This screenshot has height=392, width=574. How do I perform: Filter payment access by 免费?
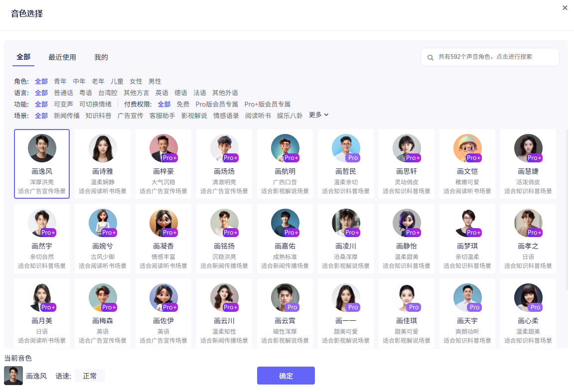183,104
